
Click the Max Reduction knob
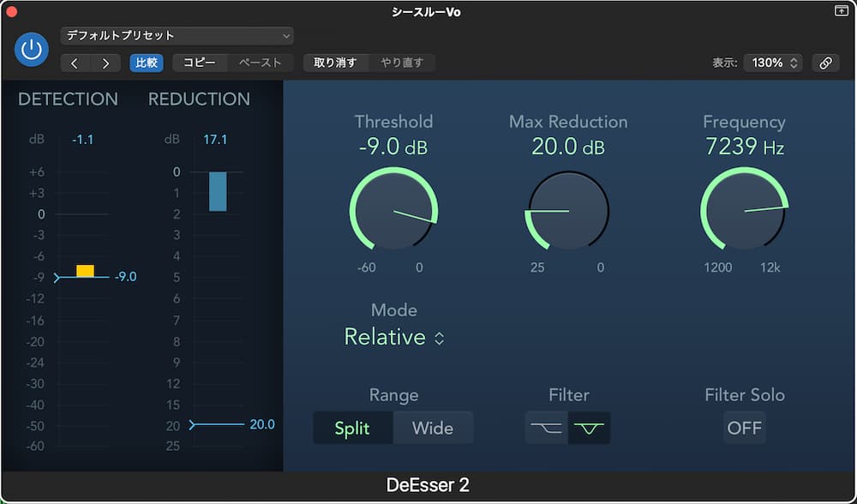(568, 211)
